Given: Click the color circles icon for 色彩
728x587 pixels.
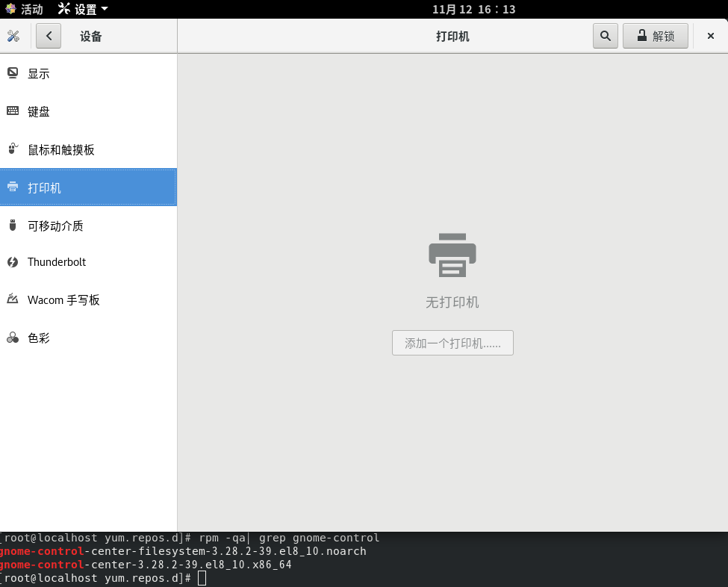Looking at the screenshot, I should (13, 338).
